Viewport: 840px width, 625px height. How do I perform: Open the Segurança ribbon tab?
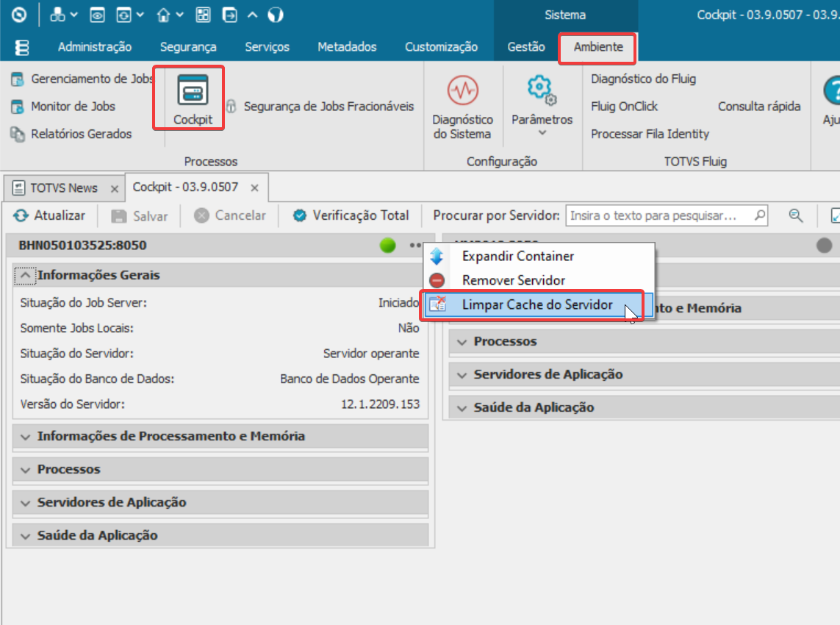[x=188, y=47]
